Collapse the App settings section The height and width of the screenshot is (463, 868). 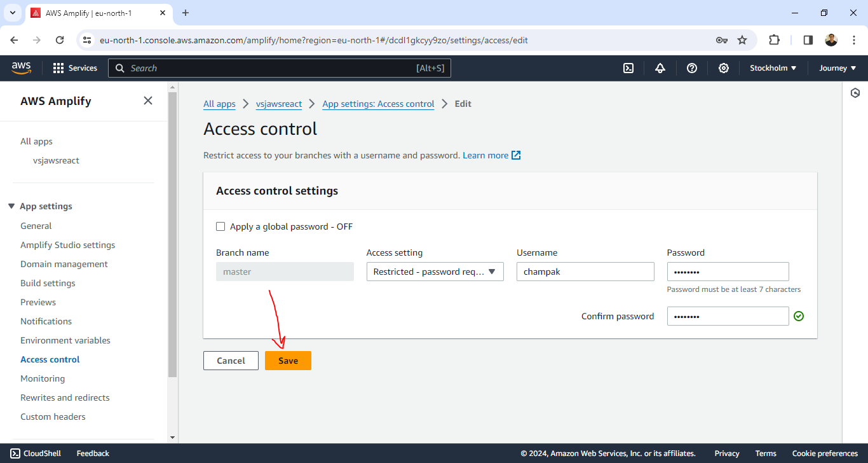pos(11,206)
